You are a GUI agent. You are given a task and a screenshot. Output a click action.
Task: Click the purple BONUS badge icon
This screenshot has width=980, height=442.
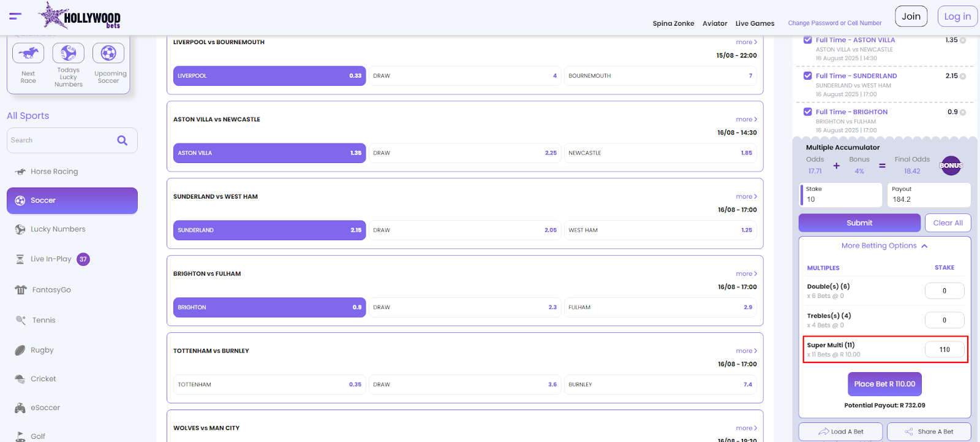coord(951,166)
